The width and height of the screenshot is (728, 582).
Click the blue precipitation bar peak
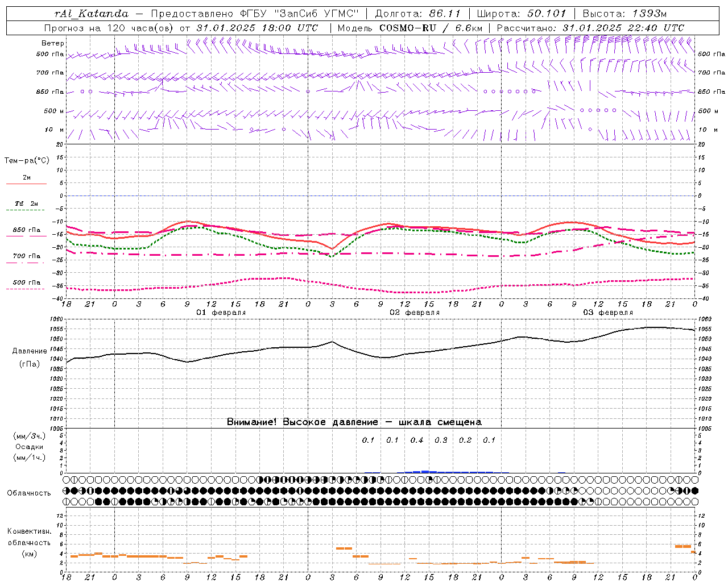click(x=425, y=472)
